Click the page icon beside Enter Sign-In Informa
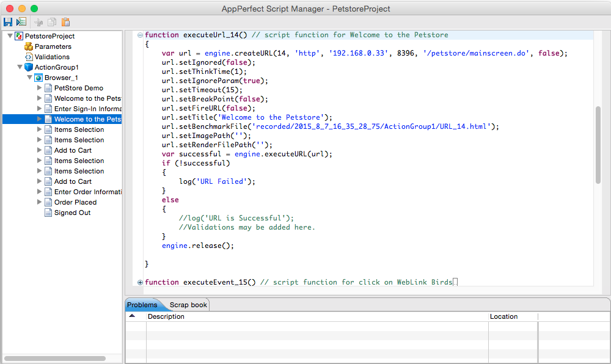This screenshot has width=611, height=364. tap(48, 109)
